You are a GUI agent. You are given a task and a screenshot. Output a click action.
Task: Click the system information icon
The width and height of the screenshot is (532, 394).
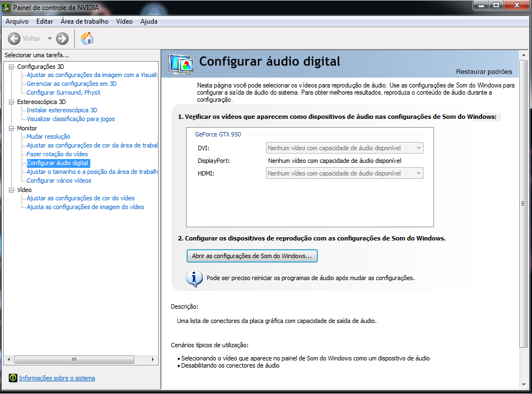pos(13,377)
